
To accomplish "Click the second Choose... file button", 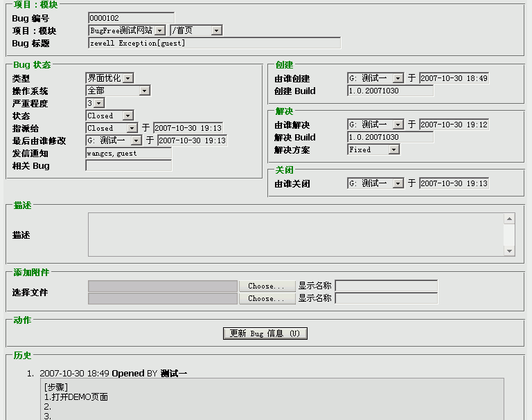I will (267, 299).
